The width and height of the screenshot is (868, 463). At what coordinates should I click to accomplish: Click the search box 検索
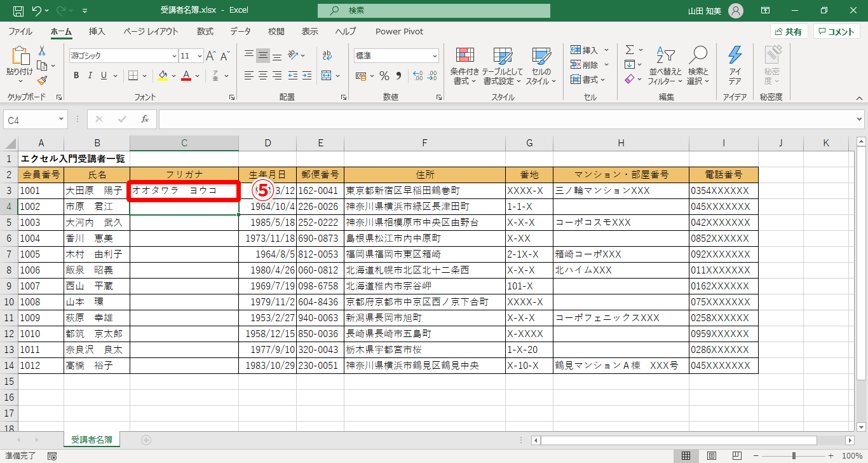click(434, 11)
